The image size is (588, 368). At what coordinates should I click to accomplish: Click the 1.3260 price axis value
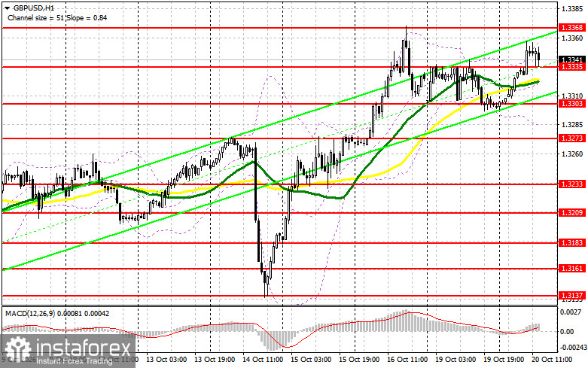tap(572, 154)
